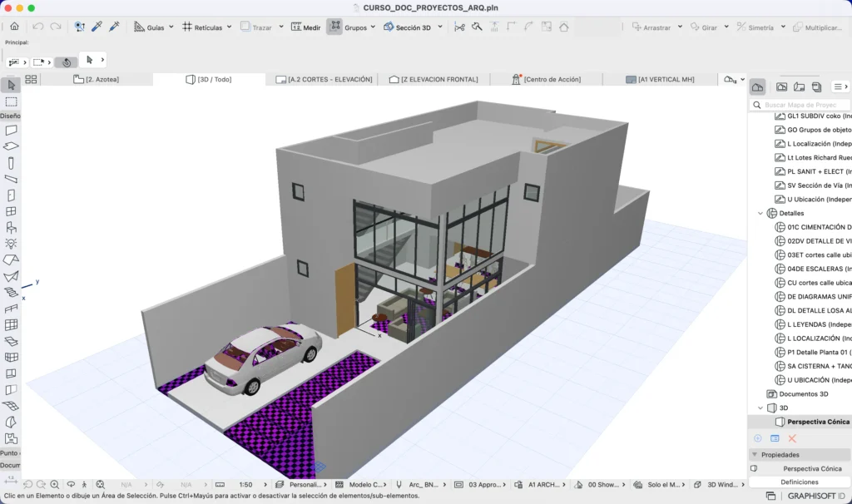Click the tab overview grid icon
This screenshot has height=504, width=852.
pos(31,79)
